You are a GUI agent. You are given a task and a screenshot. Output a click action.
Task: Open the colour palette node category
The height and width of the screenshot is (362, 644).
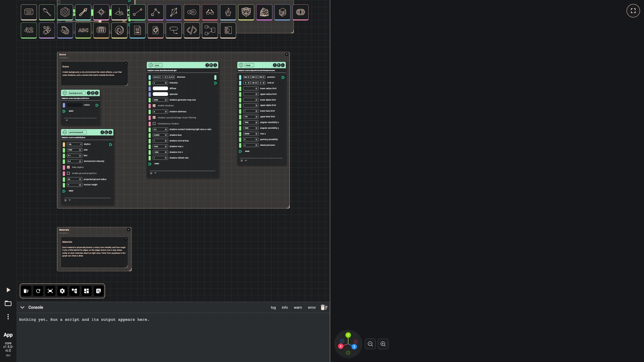(65, 31)
